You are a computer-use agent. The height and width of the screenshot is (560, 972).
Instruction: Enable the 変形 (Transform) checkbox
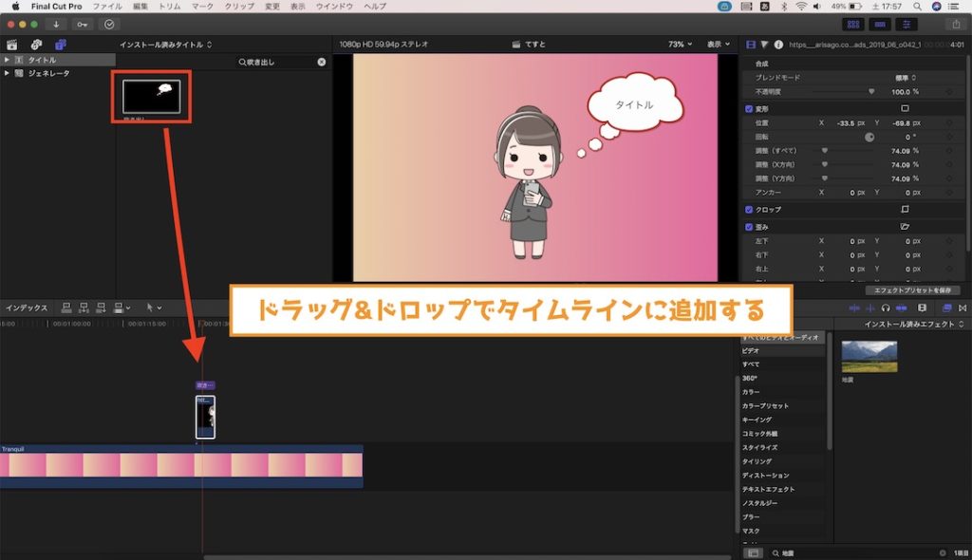(748, 107)
